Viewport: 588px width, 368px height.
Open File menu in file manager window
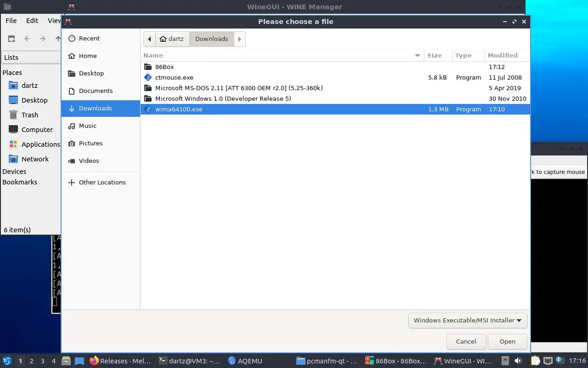[11, 21]
